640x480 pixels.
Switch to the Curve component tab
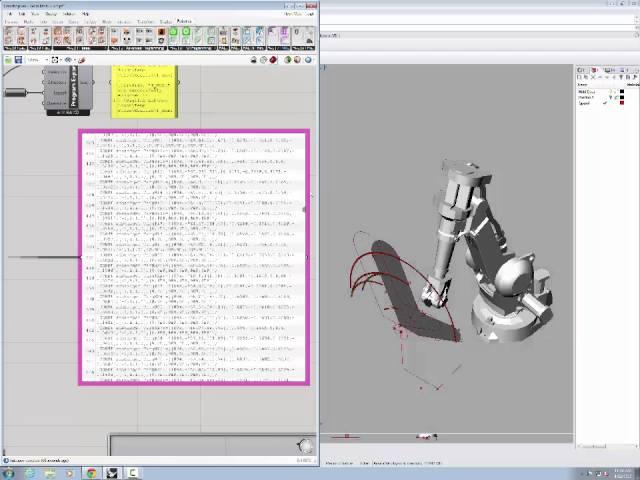point(73,22)
